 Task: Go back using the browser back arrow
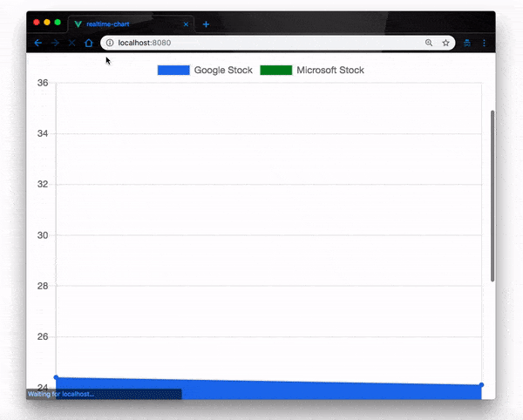38,43
